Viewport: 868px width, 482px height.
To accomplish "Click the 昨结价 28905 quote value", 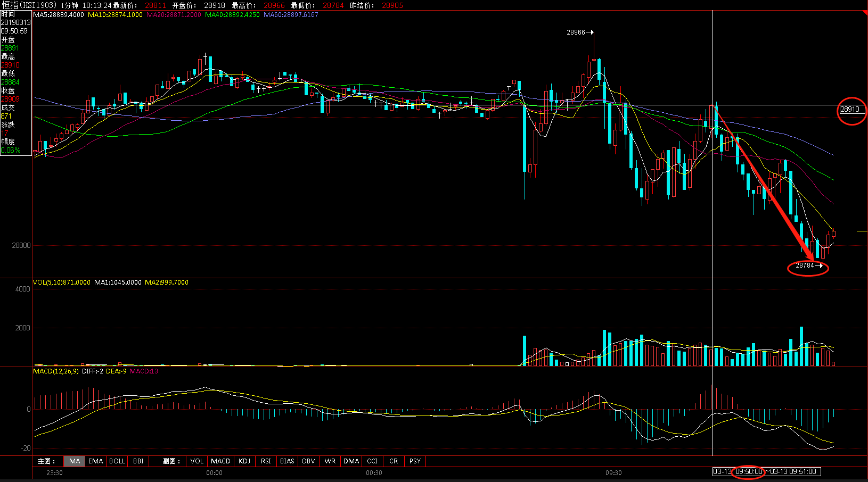I will coord(392,5).
